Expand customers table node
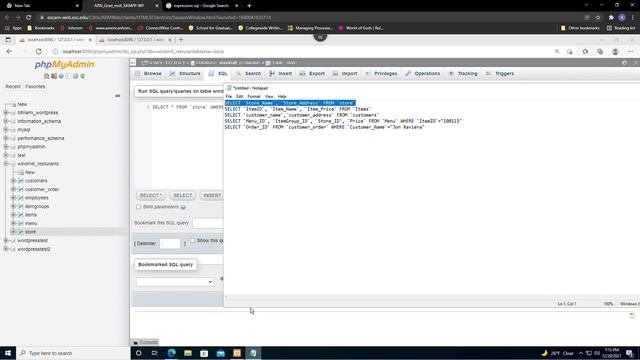This screenshot has height=360, width=640. (x=13, y=180)
